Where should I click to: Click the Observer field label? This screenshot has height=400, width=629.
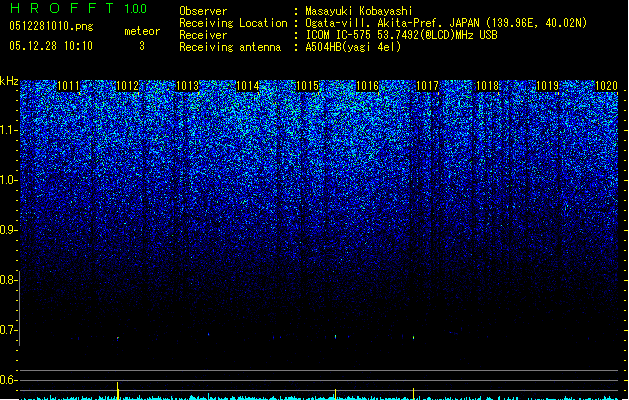click(x=203, y=11)
